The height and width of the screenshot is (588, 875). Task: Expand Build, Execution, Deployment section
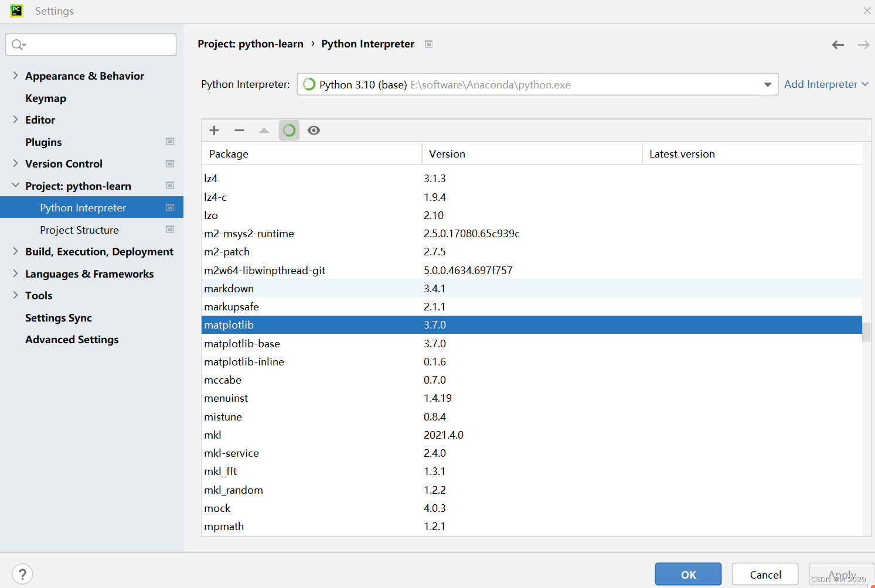15,251
